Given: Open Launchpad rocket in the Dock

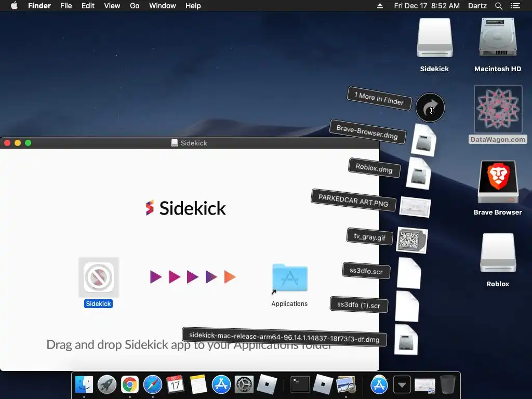Looking at the screenshot, I should [107, 384].
